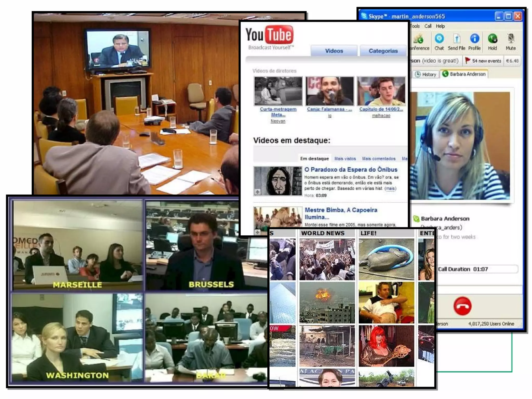Click the red hang-up call button
The image size is (532, 399).
click(x=462, y=306)
